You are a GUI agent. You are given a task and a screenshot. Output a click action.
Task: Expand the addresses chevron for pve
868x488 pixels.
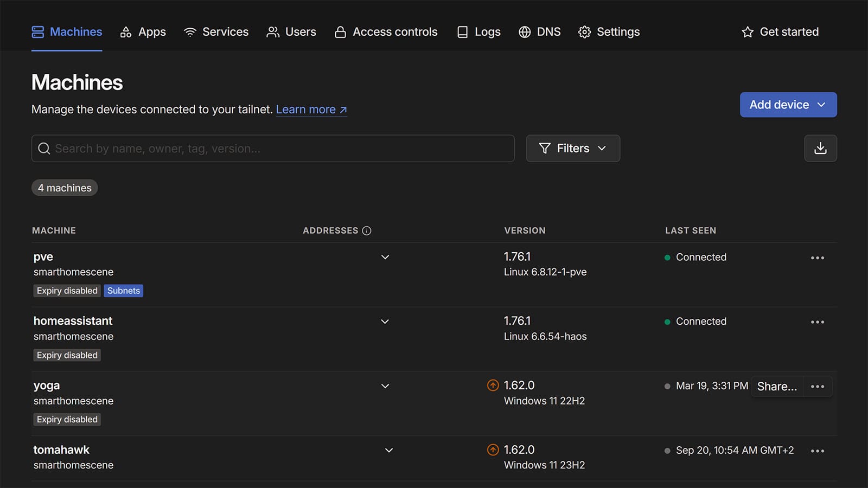coord(385,257)
